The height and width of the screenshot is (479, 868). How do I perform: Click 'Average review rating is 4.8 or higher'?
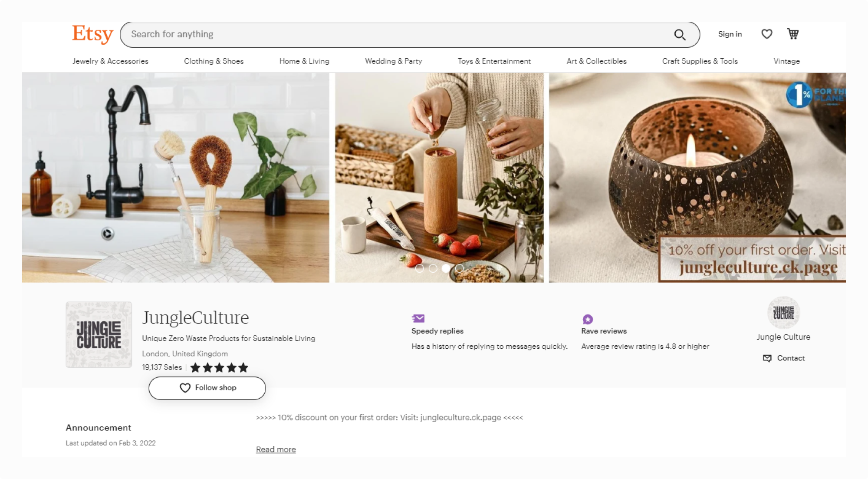(x=645, y=347)
